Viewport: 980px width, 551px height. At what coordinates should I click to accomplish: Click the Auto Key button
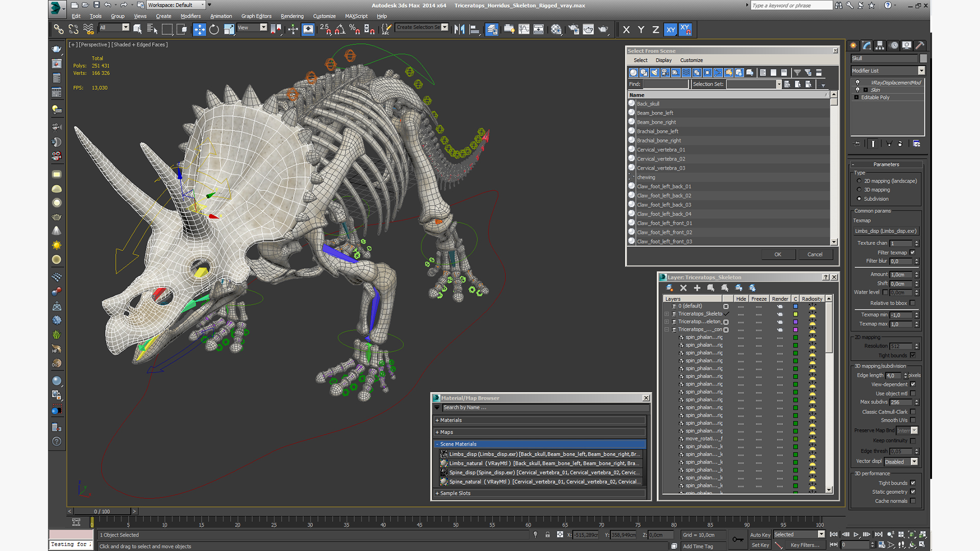[760, 535]
